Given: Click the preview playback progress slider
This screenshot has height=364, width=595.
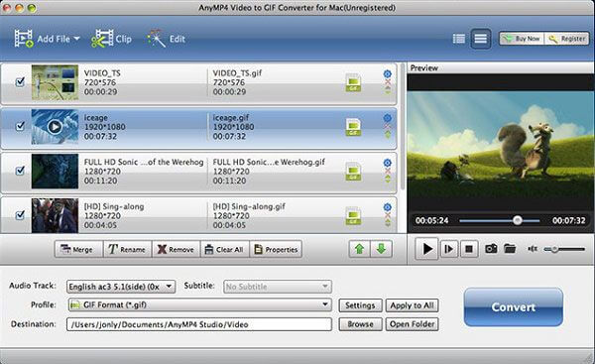Looking at the screenshot, I should click(x=500, y=220).
